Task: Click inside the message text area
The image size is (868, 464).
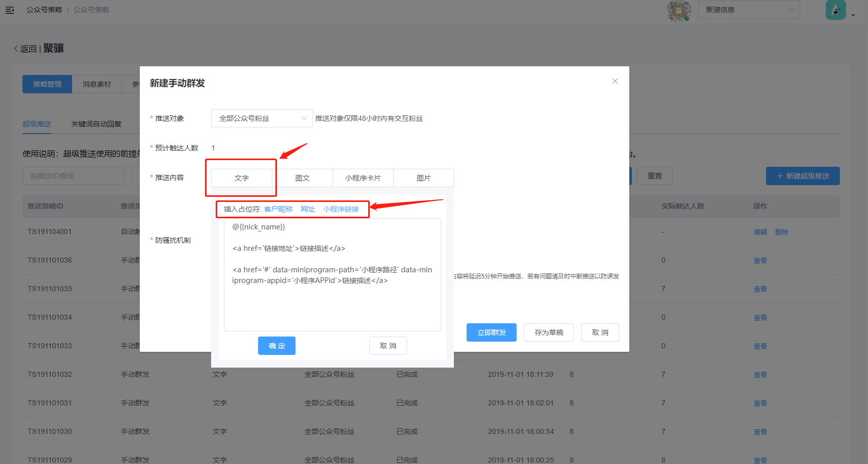Action: pyautogui.click(x=332, y=306)
